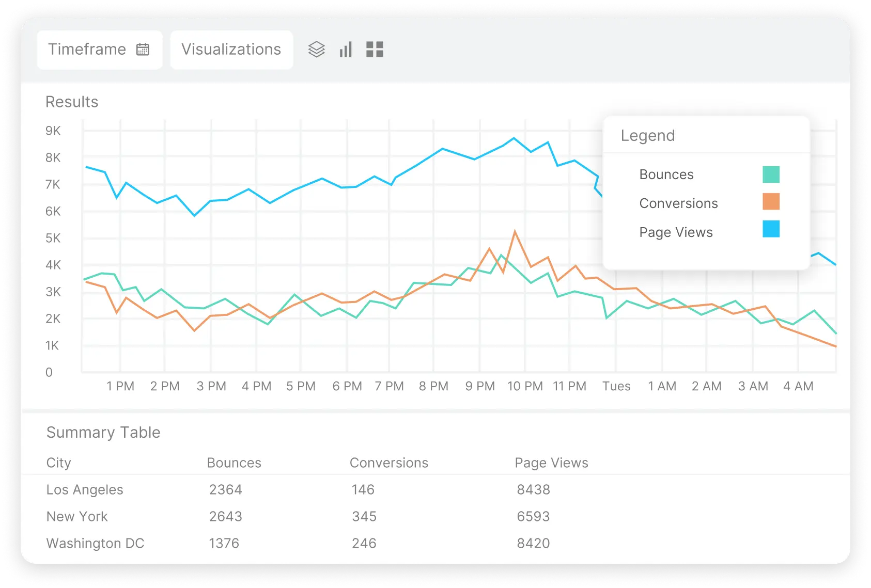Select the layers stack icon in the toolbar
Image resolution: width=871 pixels, height=588 pixels.
[x=317, y=50]
